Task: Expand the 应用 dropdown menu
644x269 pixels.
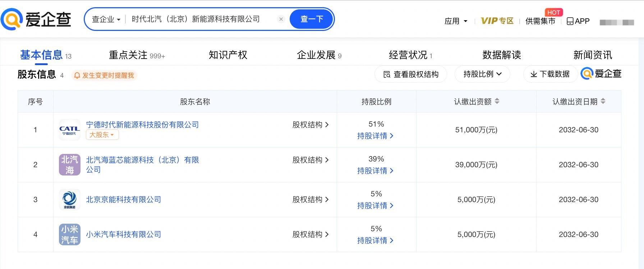Action: (456, 21)
